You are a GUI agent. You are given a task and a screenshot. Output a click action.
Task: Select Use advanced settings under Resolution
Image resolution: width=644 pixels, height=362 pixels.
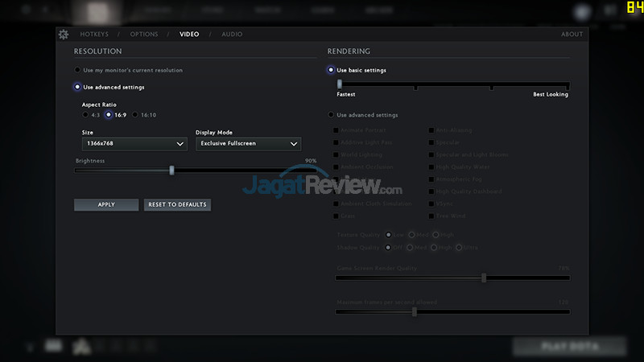77,87
